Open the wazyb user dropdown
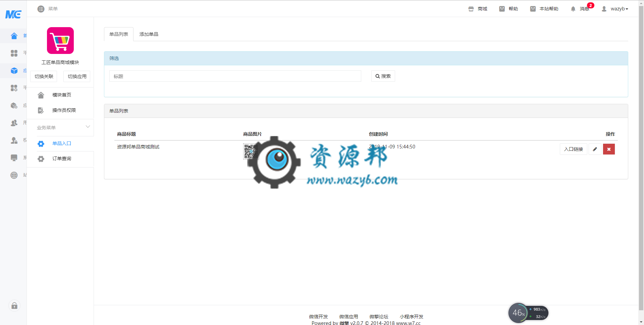 615,9
